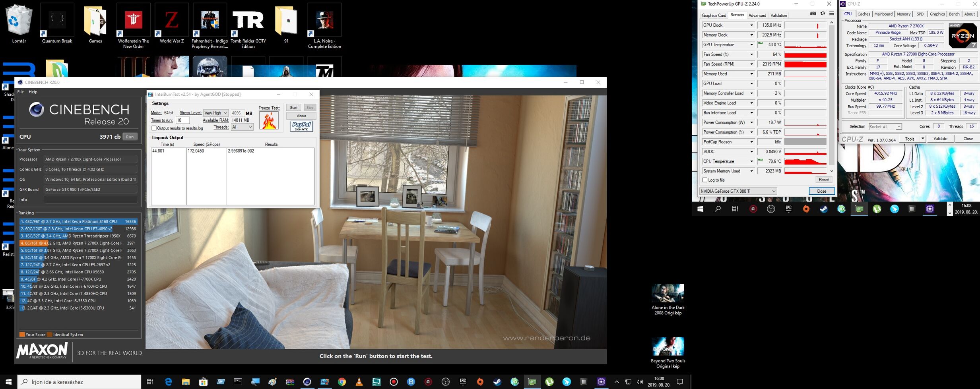Screen dimensions: 980x389
Task: Select the World War Z shortcut
Action: pyautogui.click(x=172, y=24)
